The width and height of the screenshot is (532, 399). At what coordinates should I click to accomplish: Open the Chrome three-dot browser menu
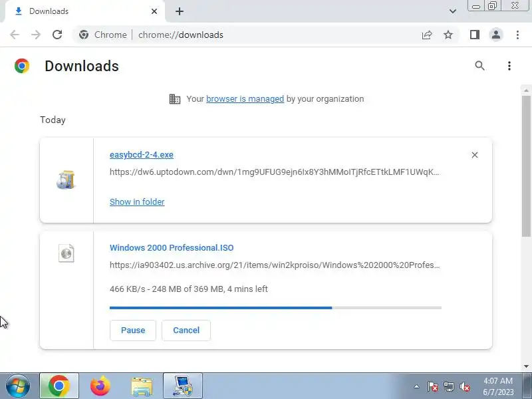point(517,35)
